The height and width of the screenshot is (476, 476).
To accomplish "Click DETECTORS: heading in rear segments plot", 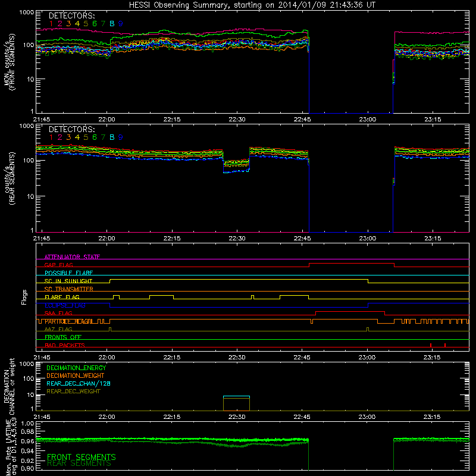I will [x=71, y=129].
